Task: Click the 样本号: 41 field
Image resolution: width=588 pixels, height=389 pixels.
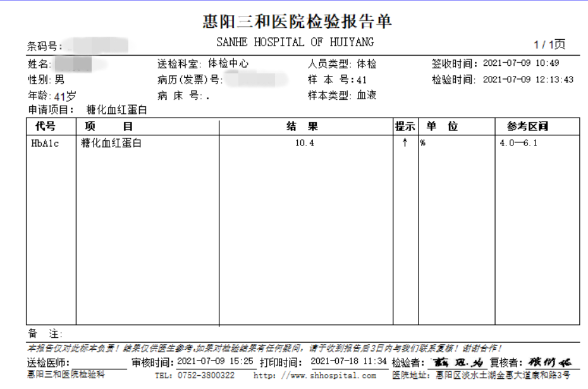Action: [x=337, y=80]
